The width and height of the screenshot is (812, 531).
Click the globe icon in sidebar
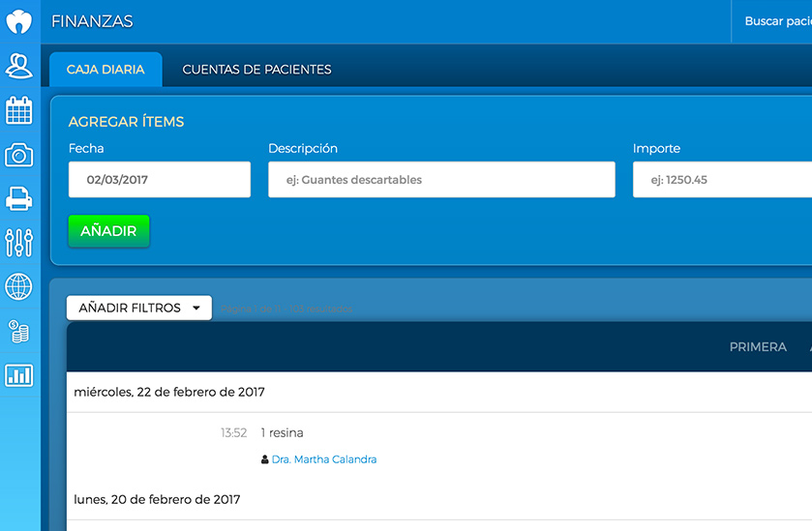(19, 286)
